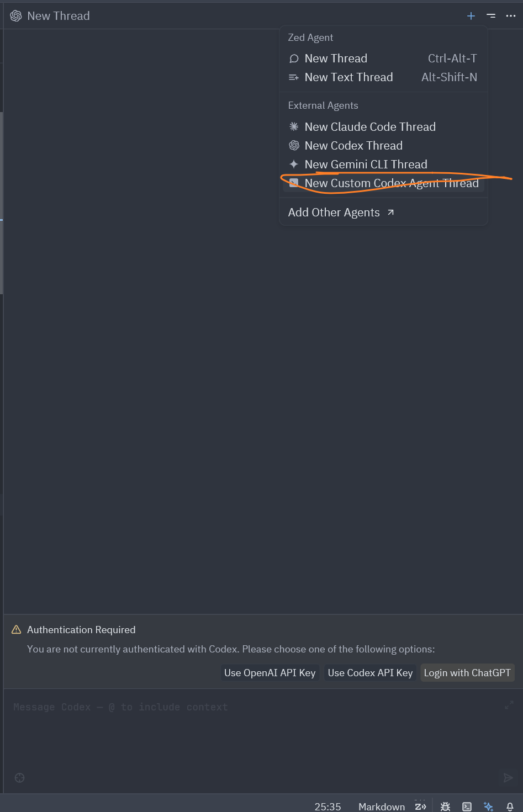Choose New Text Thread menu entry
This screenshot has width=523, height=812.
[x=348, y=77]
